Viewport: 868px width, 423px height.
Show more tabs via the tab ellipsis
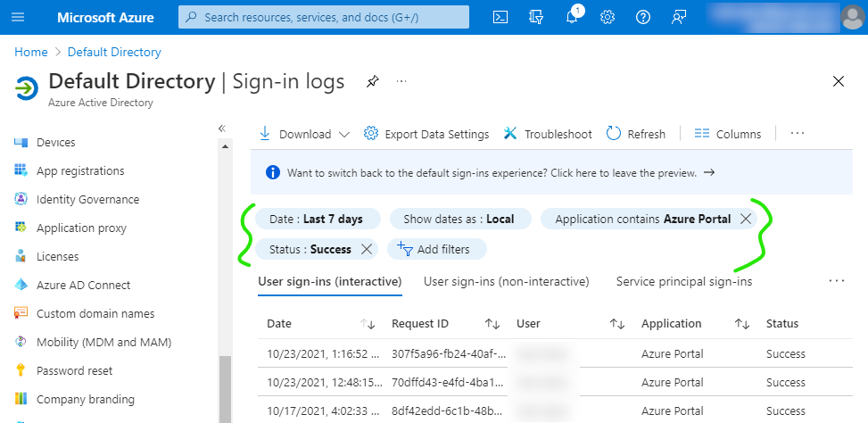click(x=837, y=281)
